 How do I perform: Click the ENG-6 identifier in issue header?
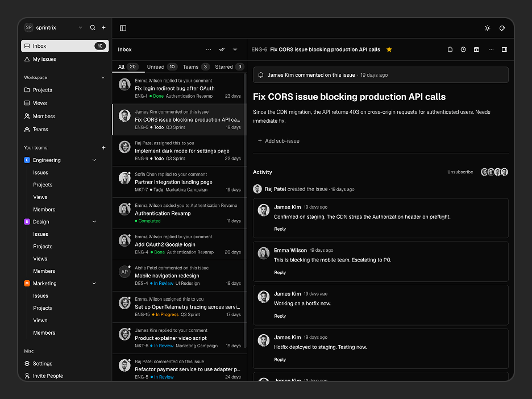259,49
